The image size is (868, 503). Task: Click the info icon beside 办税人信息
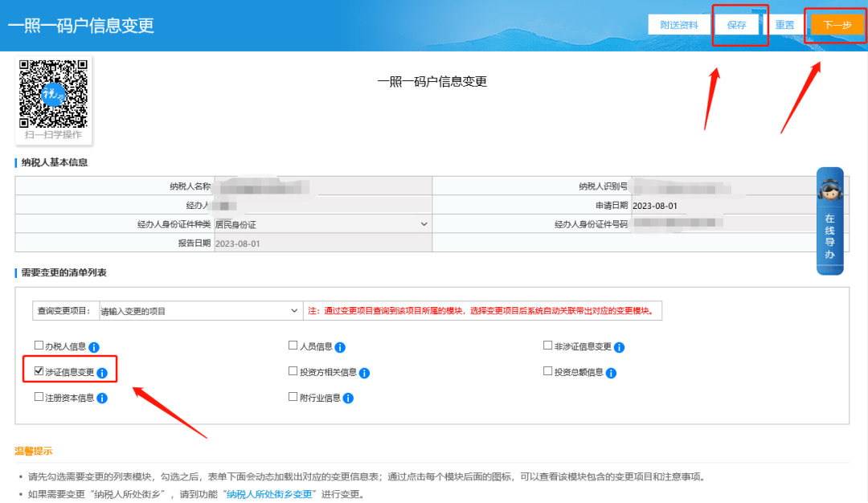tap(95, 346)
